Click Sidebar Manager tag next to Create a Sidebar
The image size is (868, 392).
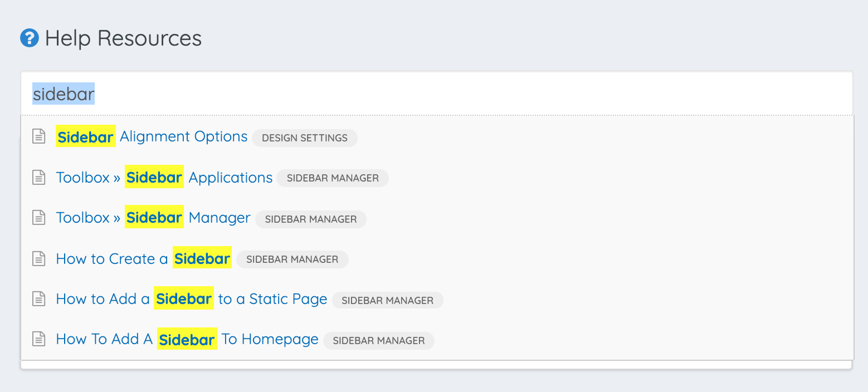292,259
